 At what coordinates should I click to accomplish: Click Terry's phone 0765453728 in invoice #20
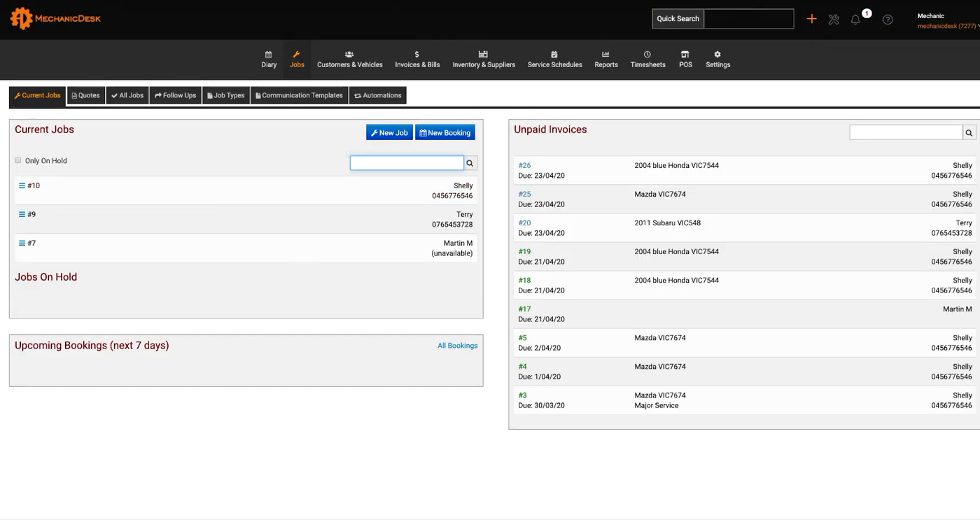[x=951, y=233]
